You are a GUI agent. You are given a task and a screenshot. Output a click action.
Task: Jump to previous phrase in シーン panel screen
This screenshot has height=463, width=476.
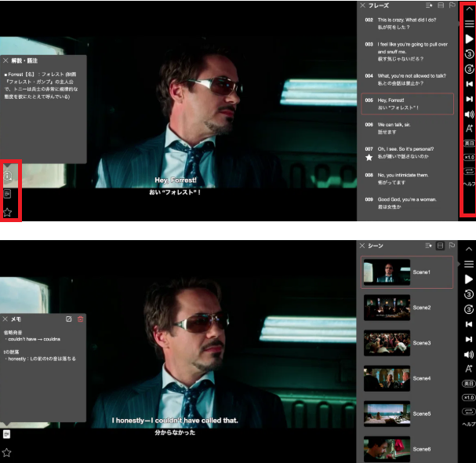coord(468,324)
